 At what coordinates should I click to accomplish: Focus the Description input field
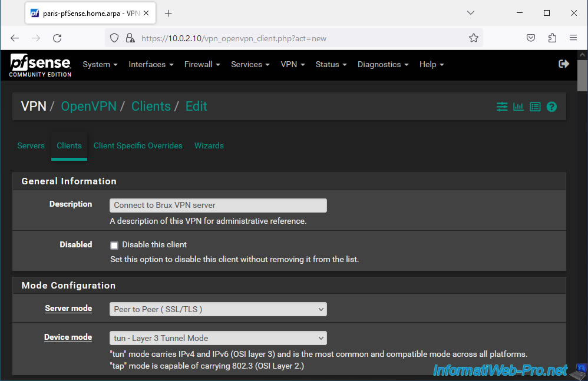218,206
